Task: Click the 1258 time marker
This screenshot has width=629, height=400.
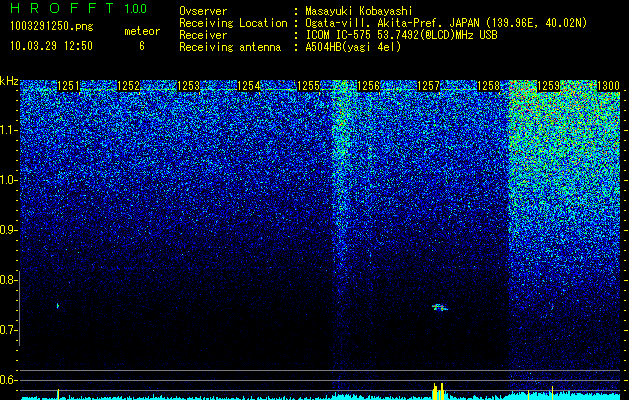Action: (489, 86)
